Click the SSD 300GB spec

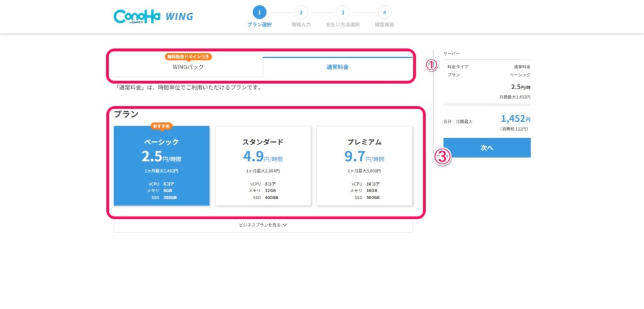[x=164, y=197]
